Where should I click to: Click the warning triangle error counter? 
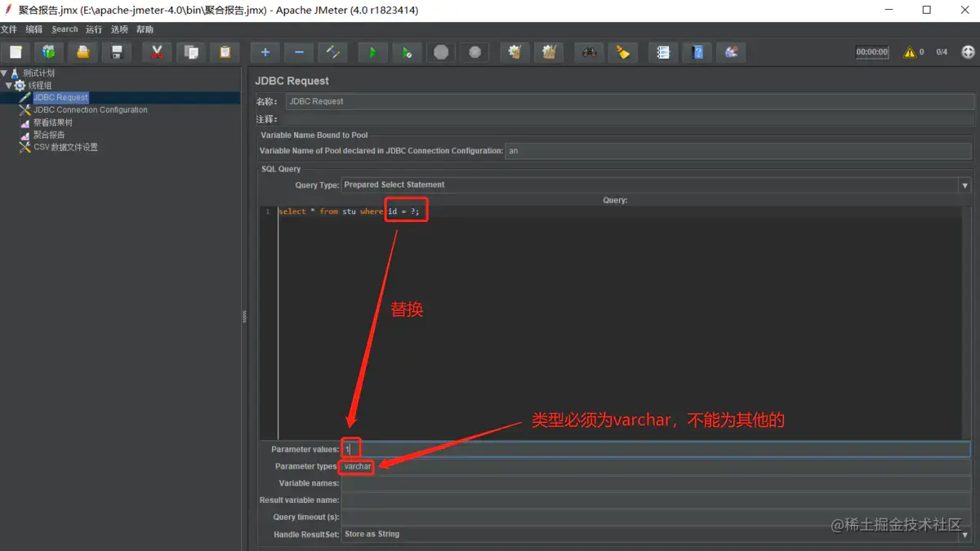[x=910, y=52]
